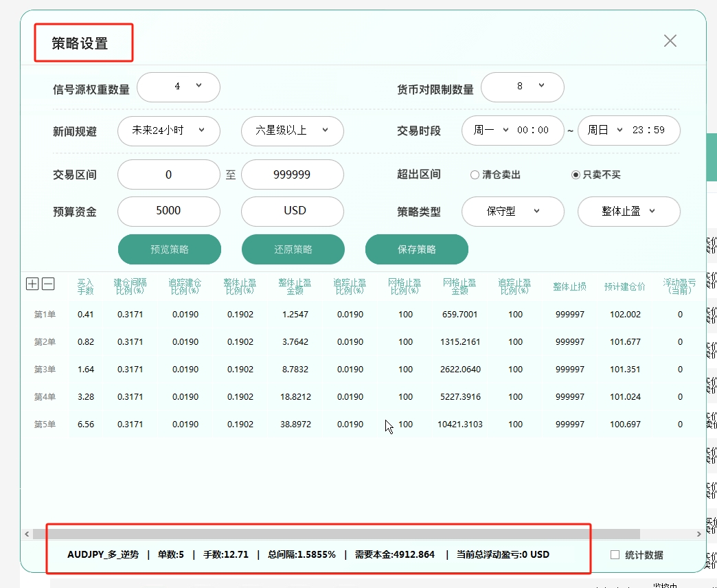
Task: Click grid profit cell 659.7001
Action: click(x=460, y=315)
